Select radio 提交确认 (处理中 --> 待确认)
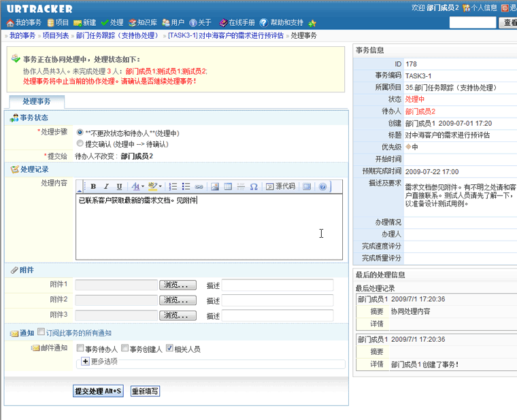This screenshot has width=517, height=420. [x=80, y=143]
